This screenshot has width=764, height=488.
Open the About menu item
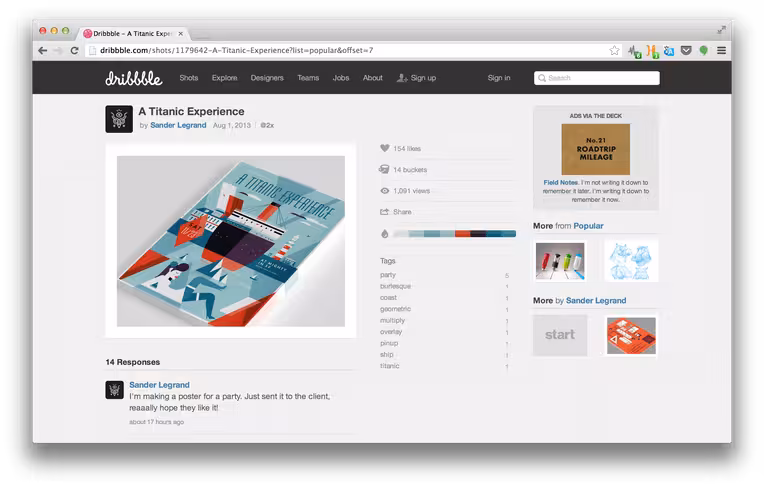coord(372,78)
